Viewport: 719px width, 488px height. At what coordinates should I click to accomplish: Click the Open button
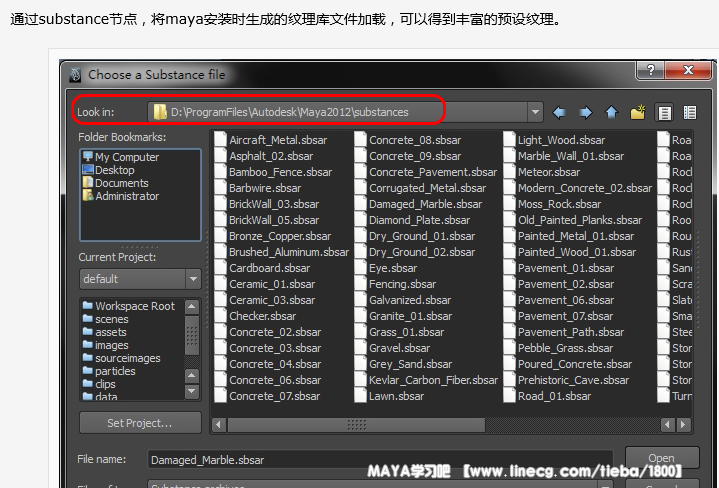tap(662, 458)
